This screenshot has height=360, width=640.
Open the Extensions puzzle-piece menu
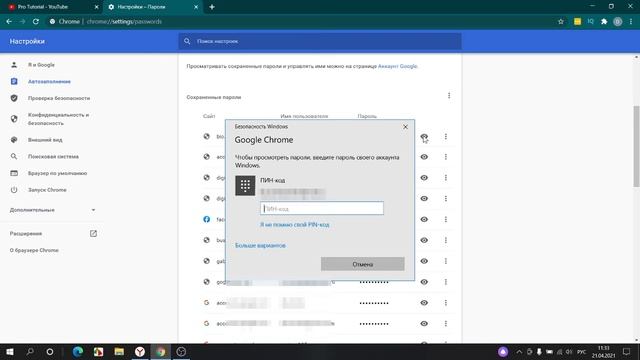coord(604,21)
